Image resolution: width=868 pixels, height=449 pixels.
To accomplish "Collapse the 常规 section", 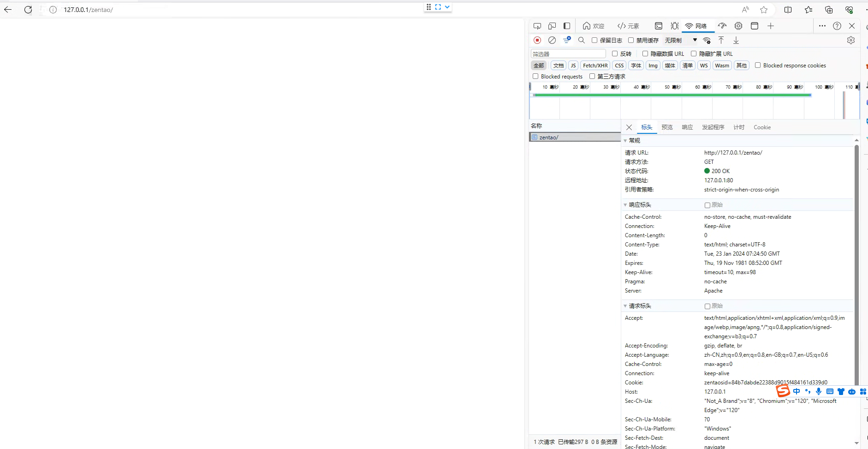I will pyautogui.click(x=626, y=140).
